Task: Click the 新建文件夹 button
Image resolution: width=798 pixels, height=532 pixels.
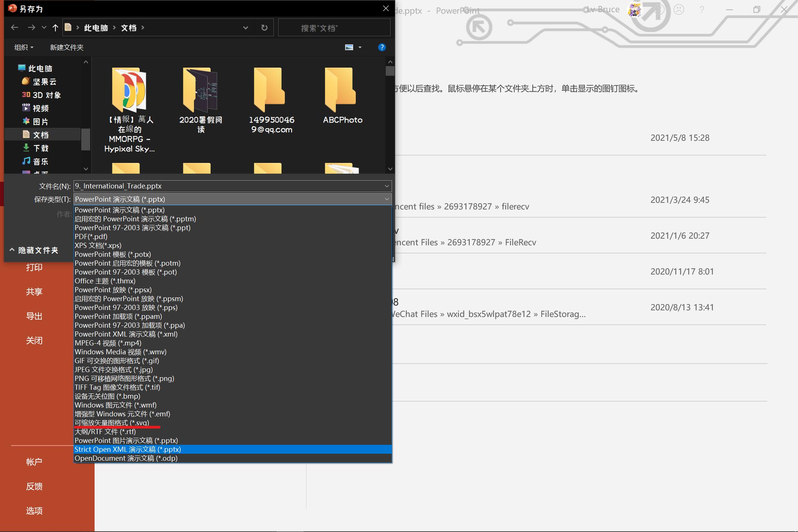Action: click(66, 47)
